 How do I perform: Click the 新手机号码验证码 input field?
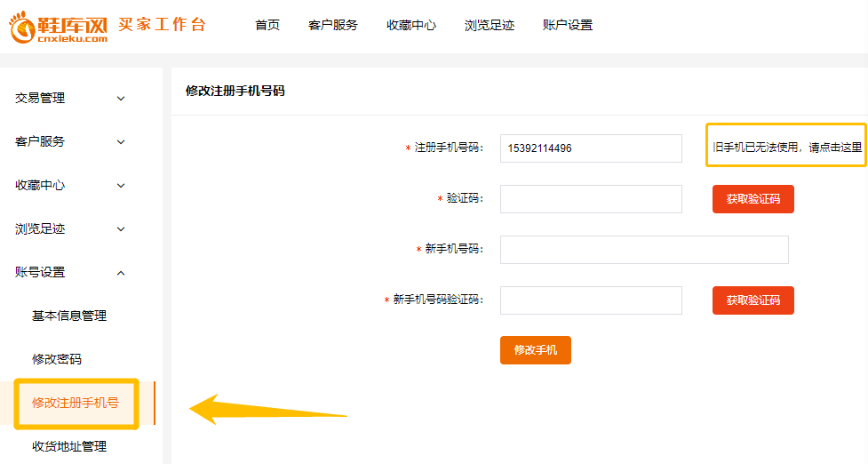click(x=591, y=300)
